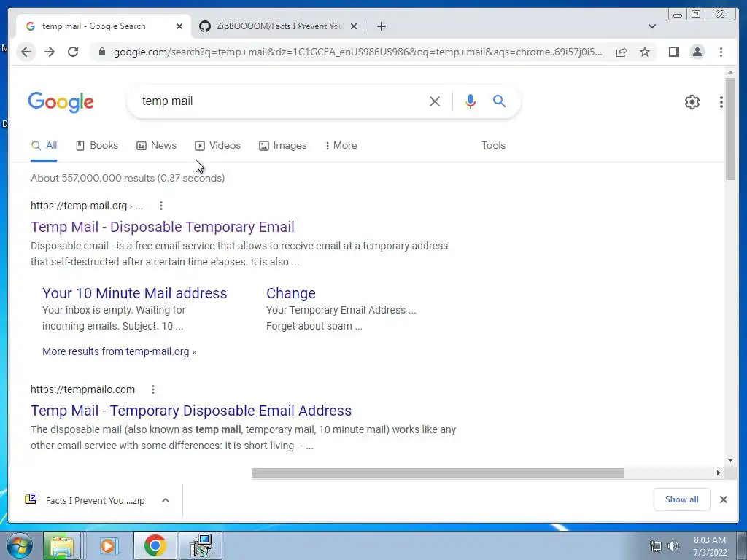
Task: Open Temp Mail - Disposable Temporary Email result
Action: click(x=163, y=227)
